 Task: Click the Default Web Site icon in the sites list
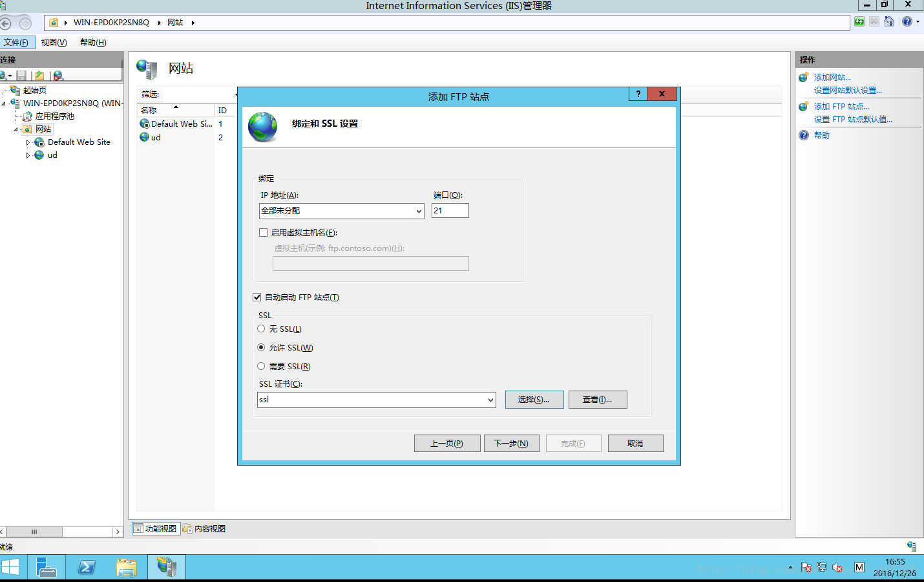coord(145,124)
